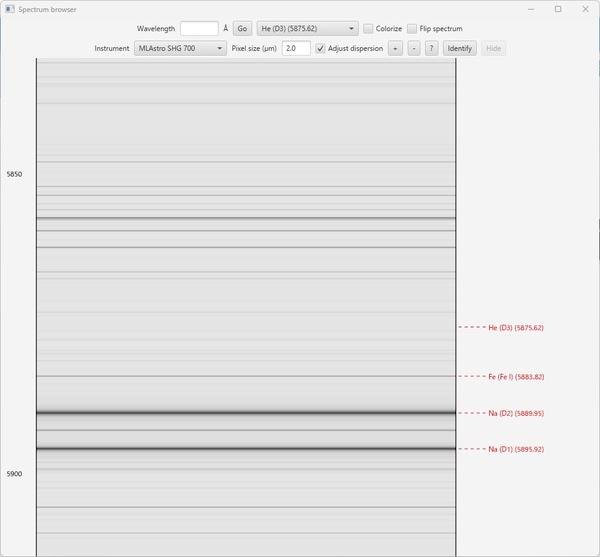Click the Na (D1) (5895.92) line label

pos(516,449)
